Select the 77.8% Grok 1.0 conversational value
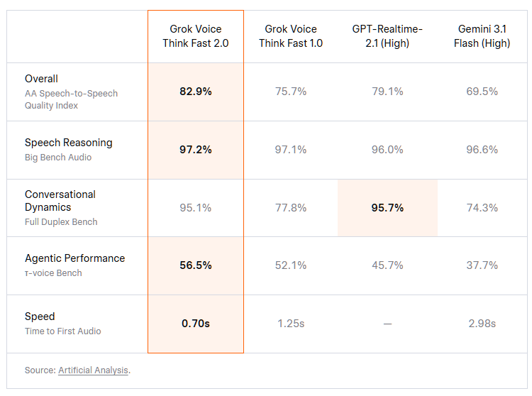532x396 pixels. 291,208
